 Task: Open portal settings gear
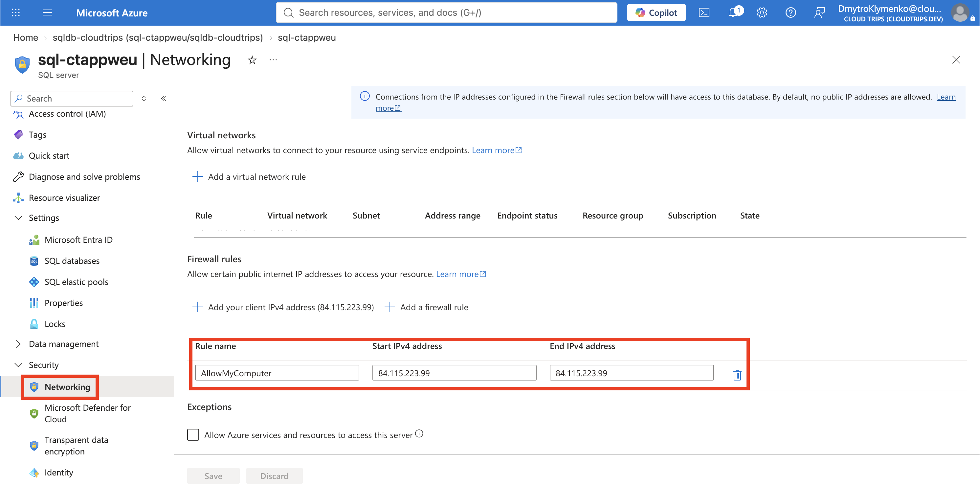[762, 12]
